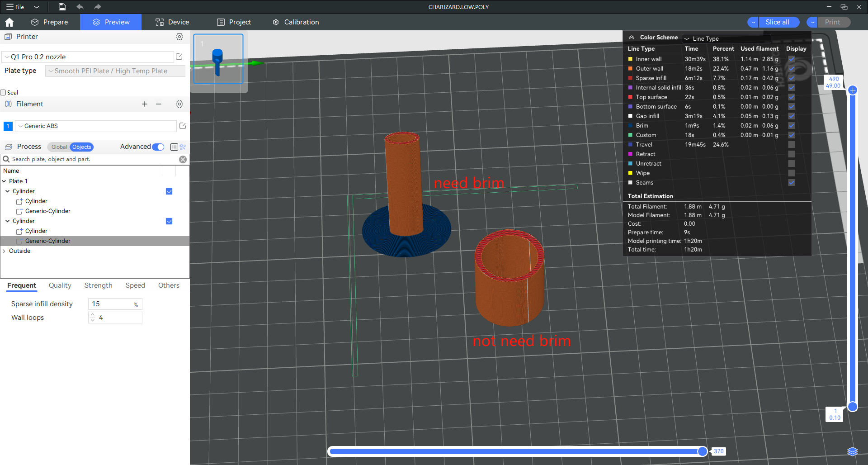Open the Strength settings tab
The width and height of the screenshot is (868, 465).
(x=98, y=285)
